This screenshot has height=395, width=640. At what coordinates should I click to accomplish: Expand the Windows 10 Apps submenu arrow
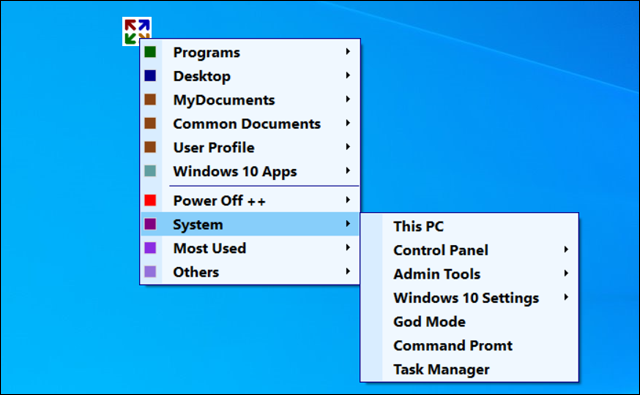click(x=348, y=170)
